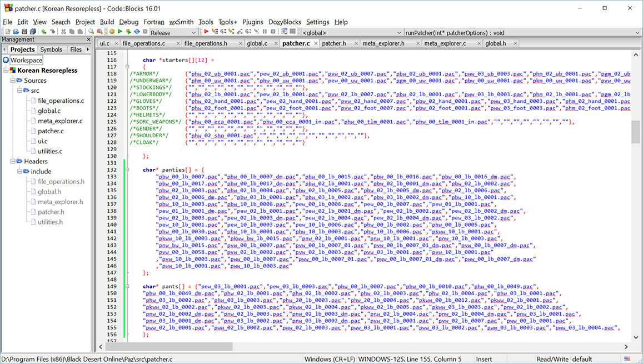Switch to the meta_explorer.c tab
643x364 pixels.
tap(445, 43)
